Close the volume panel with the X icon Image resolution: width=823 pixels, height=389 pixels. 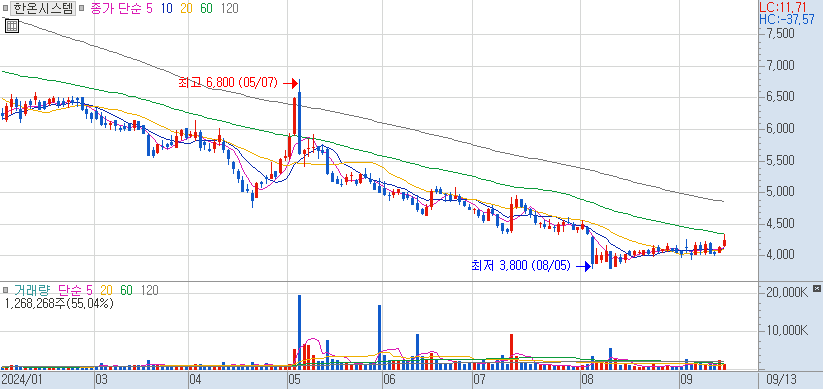[816, 289]
